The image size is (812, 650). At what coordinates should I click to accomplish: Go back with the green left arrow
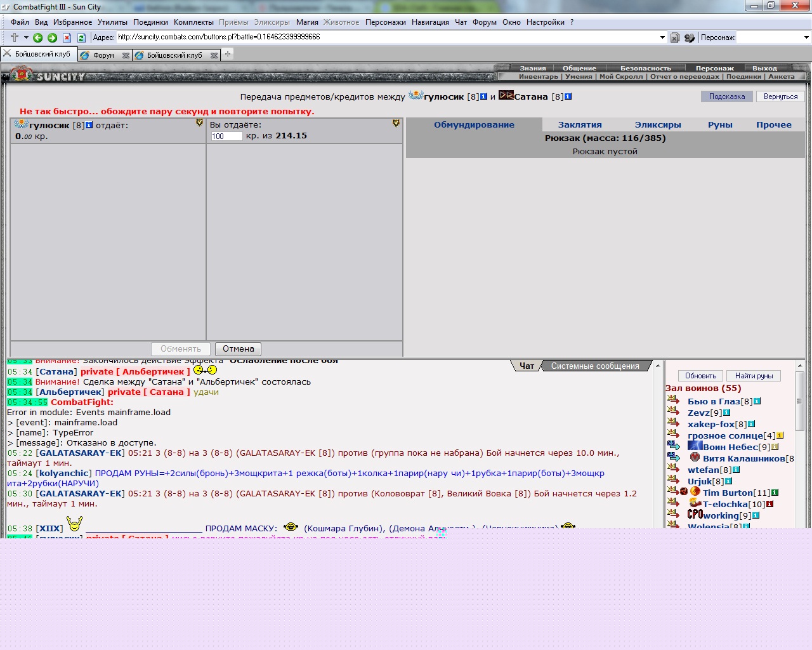coord(38,37)
